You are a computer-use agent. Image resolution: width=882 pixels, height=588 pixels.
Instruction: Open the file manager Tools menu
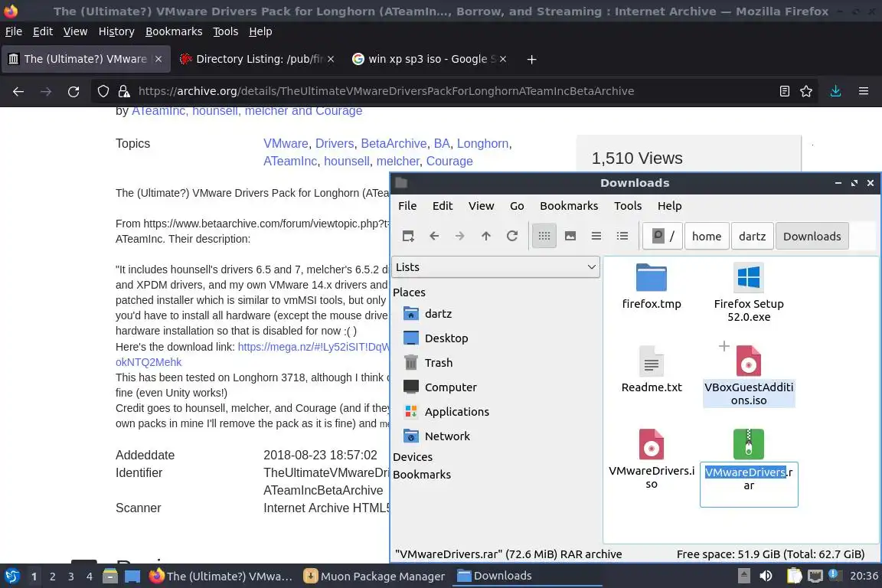(628, 205)
